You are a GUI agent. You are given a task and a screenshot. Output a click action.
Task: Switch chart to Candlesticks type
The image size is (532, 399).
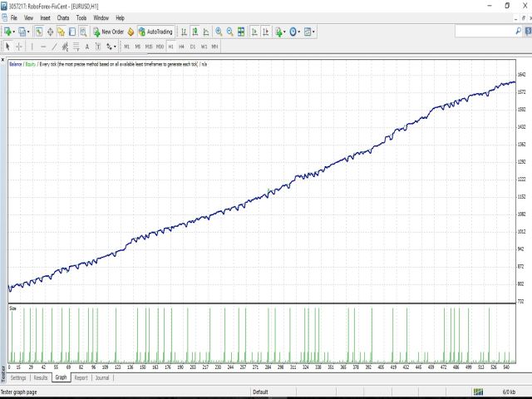195,32
